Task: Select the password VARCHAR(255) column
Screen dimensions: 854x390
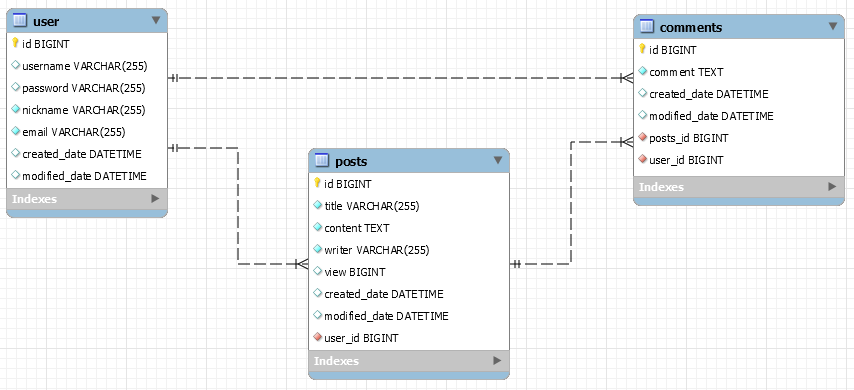Action: click(x=84, y=88)
